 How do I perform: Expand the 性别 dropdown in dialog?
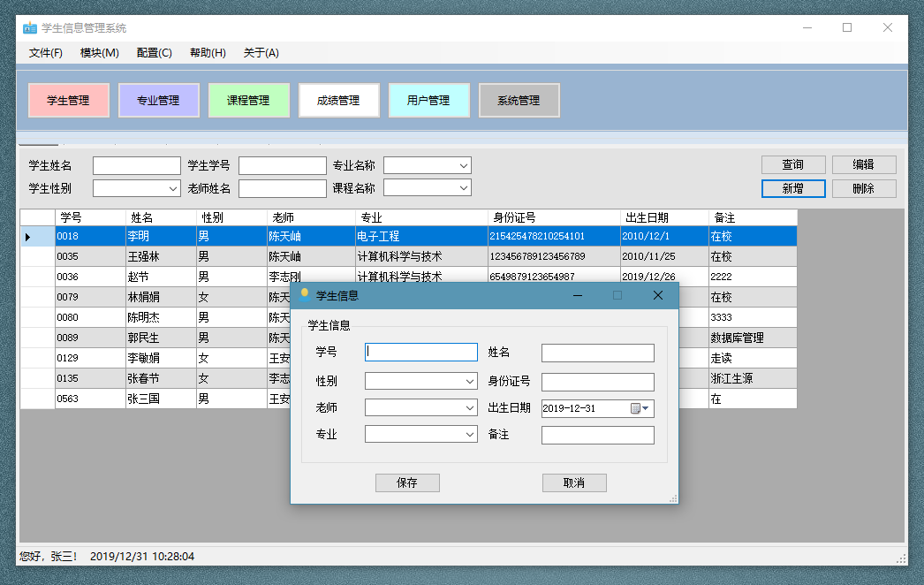pyautogui.click(x=469, y=382)
